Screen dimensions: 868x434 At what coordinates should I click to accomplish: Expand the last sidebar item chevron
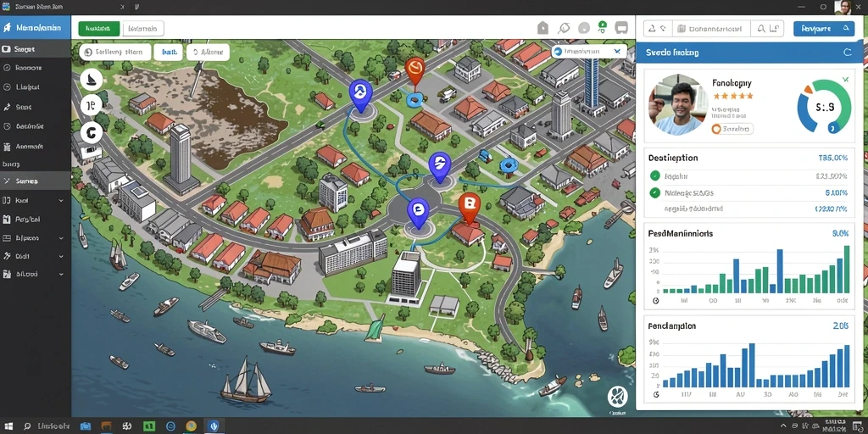60,274
